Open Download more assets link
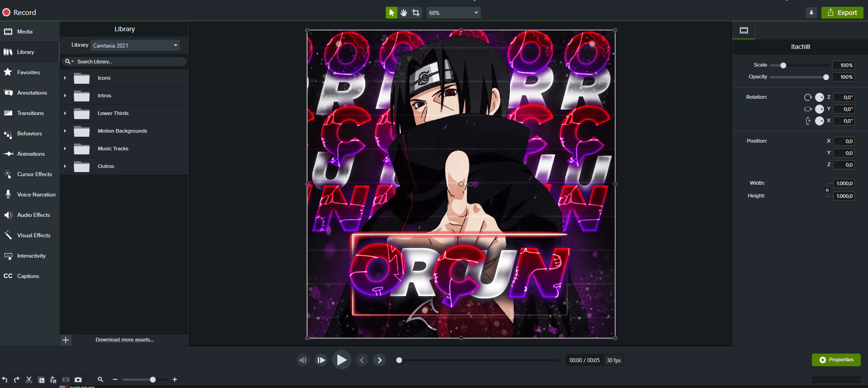This screenshot has height=388, width=868. tap(125, 340)
